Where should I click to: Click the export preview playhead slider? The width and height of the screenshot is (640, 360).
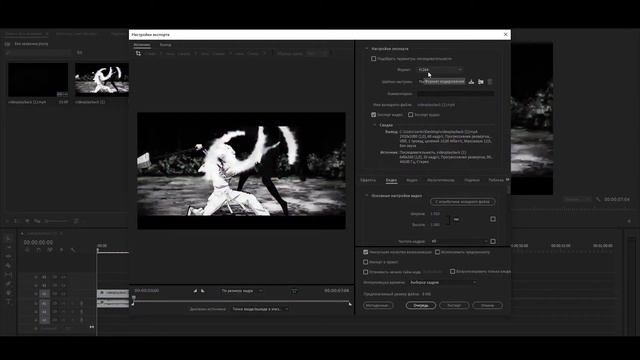coord(133,299)
